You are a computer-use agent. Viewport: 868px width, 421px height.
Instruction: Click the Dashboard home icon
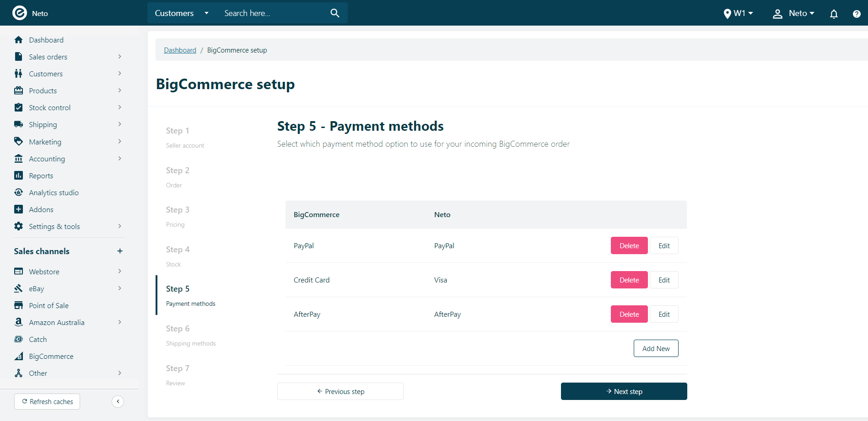[19, 40]
